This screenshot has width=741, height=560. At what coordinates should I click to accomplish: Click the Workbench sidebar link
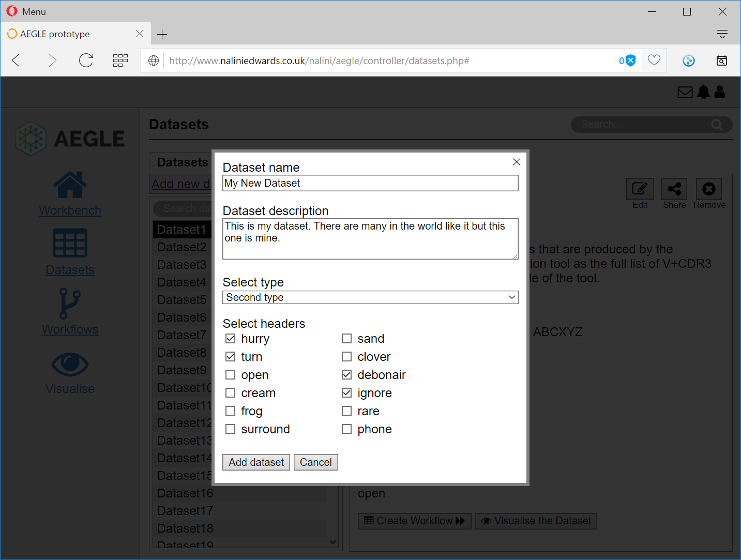(70, 210)
